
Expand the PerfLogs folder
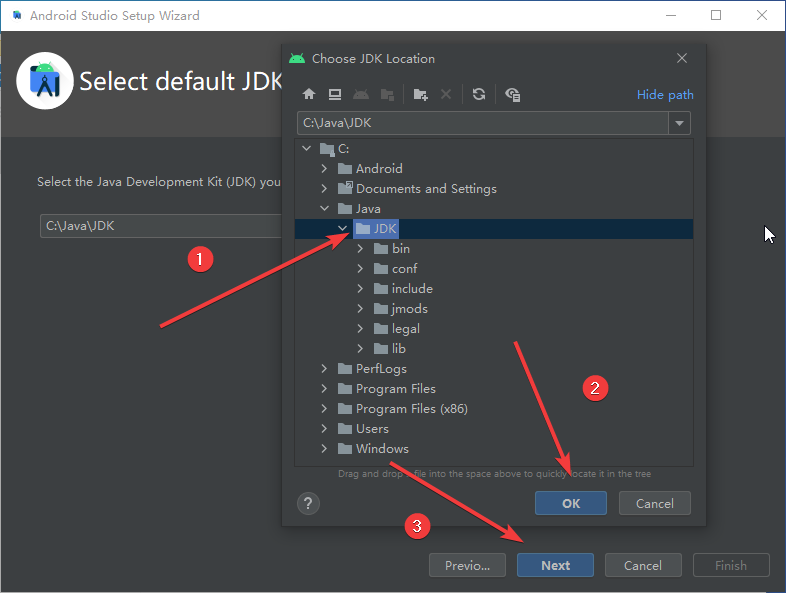(324, 369)
